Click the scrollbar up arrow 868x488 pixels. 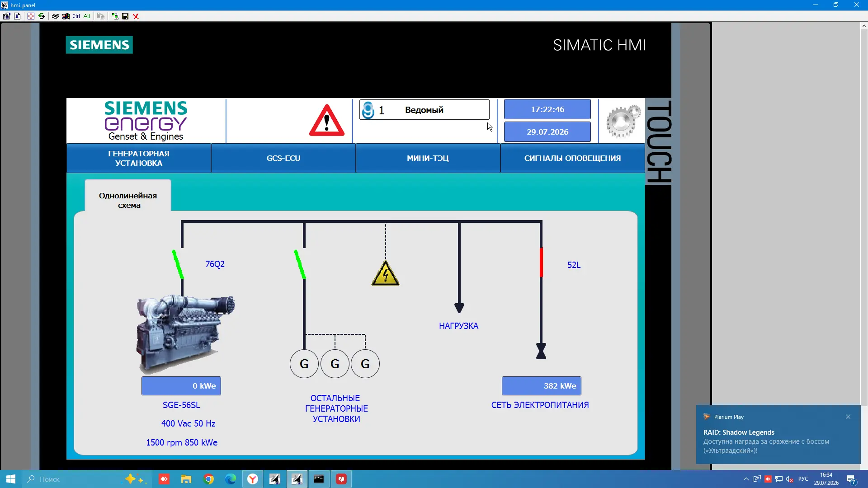pos(864,26)
